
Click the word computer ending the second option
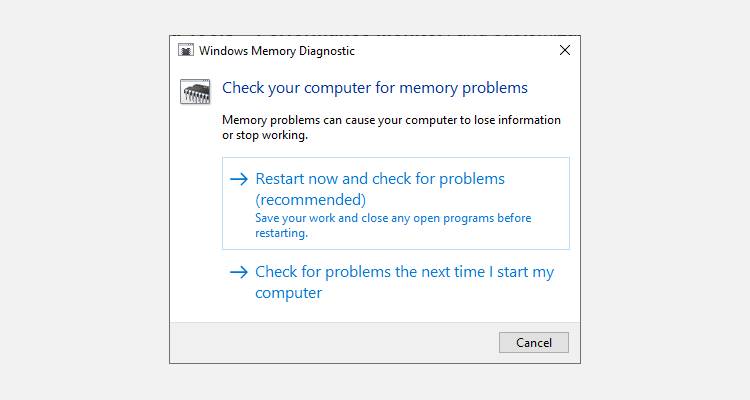pos(288,293)
